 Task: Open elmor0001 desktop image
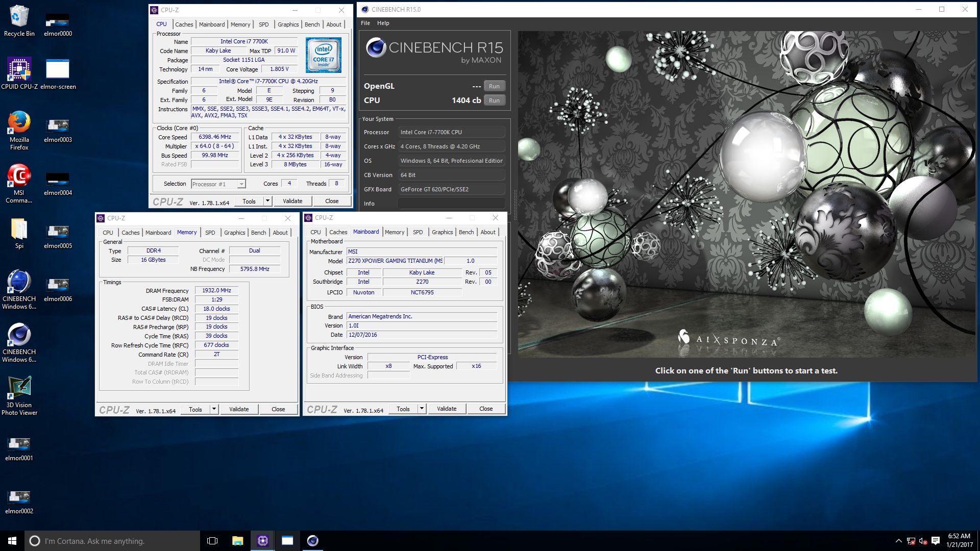coord(19,448)
